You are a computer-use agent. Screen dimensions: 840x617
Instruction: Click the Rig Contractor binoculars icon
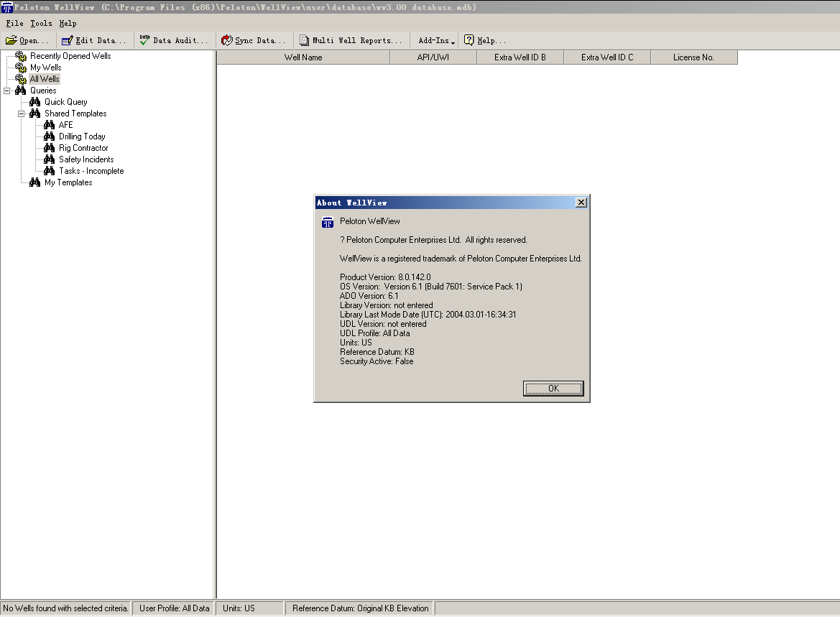(50, 148)
